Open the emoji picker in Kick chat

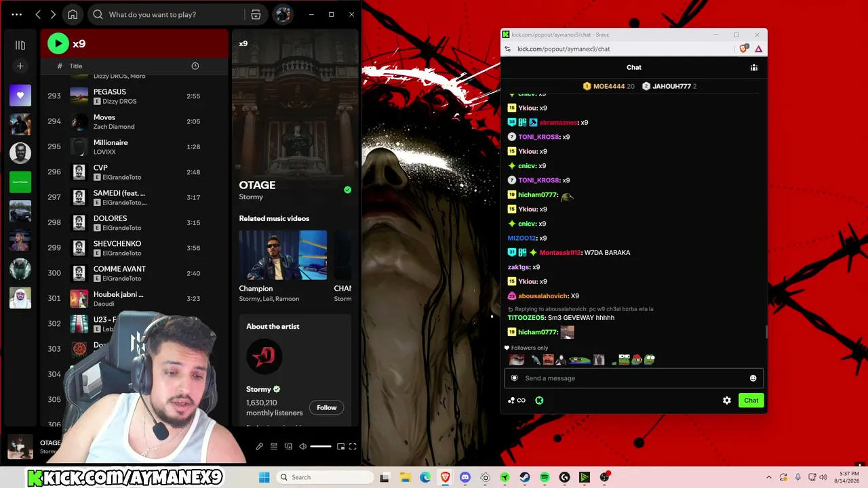753,378
